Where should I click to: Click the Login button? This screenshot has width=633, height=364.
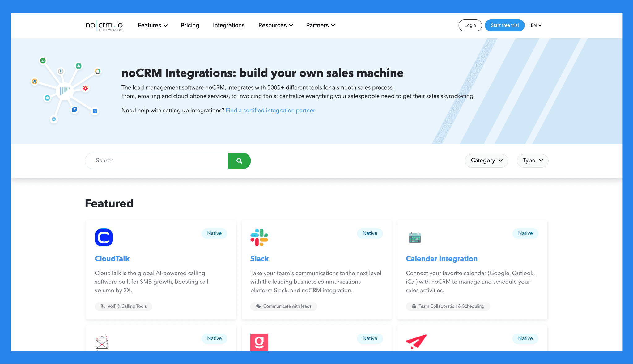click(x=470, y=25)
